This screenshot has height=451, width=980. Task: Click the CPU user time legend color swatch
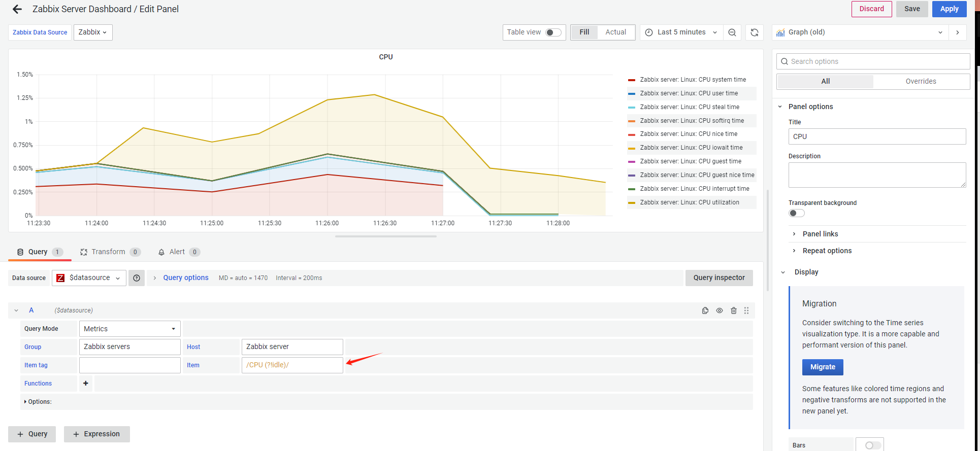(x=632, y=94)
